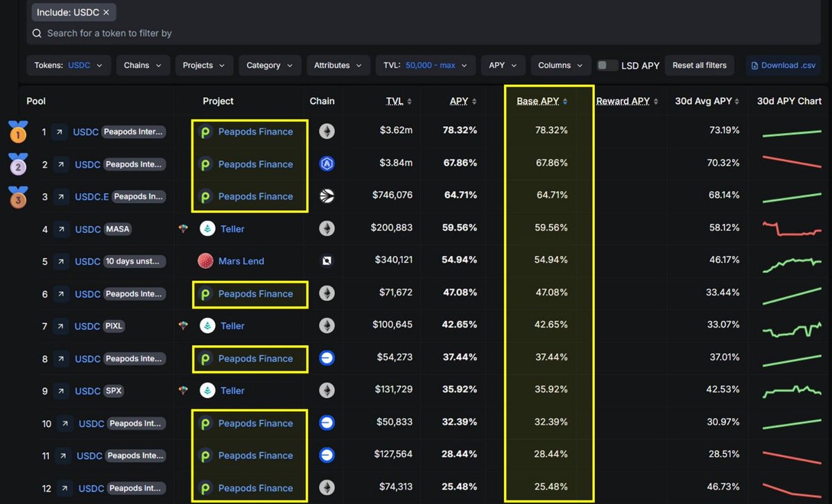Screen dimensions: 832x504
Task: Open the APY filter dropdown
Action: pyautogui.click(x=503, y=65)
